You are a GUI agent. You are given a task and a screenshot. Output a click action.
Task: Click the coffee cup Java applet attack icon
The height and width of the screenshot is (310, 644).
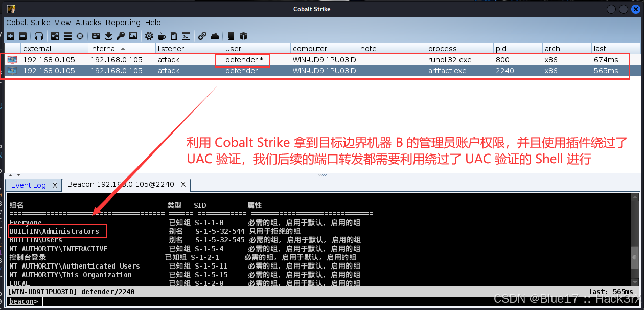162,36
